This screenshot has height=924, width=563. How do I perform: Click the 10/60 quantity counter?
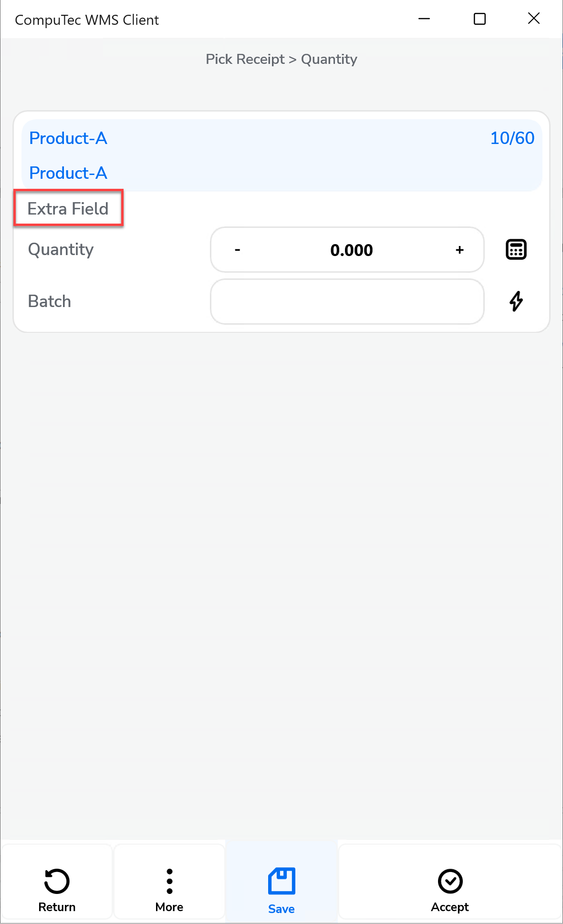[x=512, y=138]
